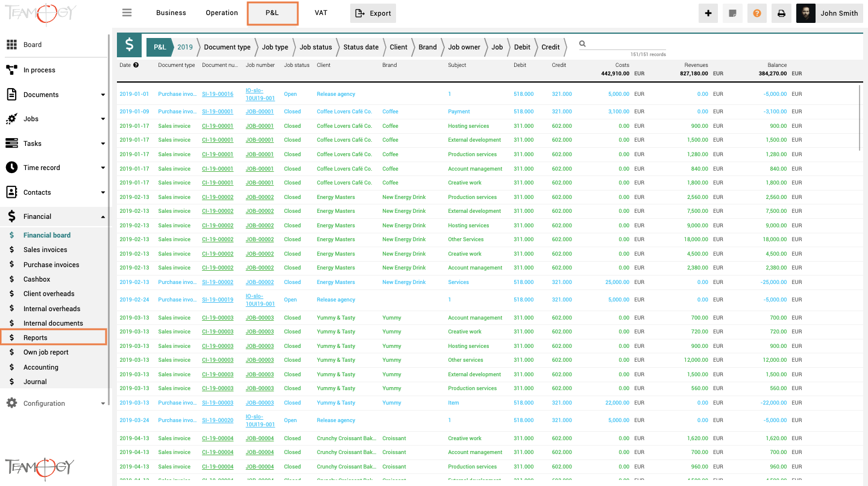Open the Operation tab

coord(222,13)
